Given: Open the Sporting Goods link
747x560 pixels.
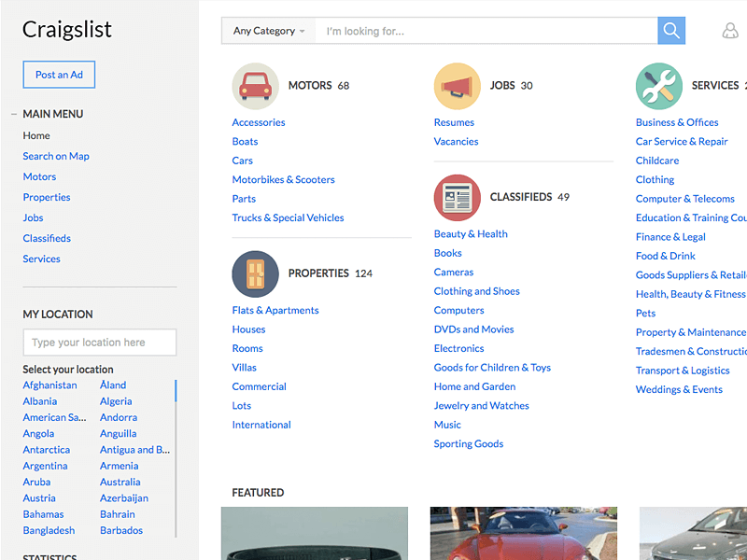Looking at the screenshot, I should (x=469, y=443).
